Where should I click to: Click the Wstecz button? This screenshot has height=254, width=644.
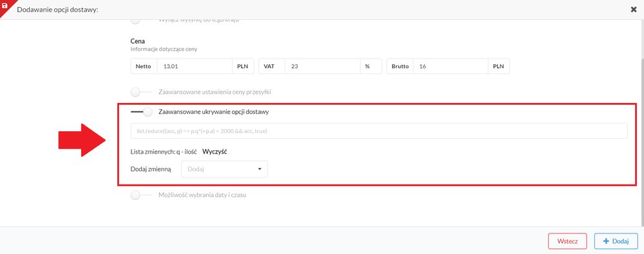tap(567, 241)
